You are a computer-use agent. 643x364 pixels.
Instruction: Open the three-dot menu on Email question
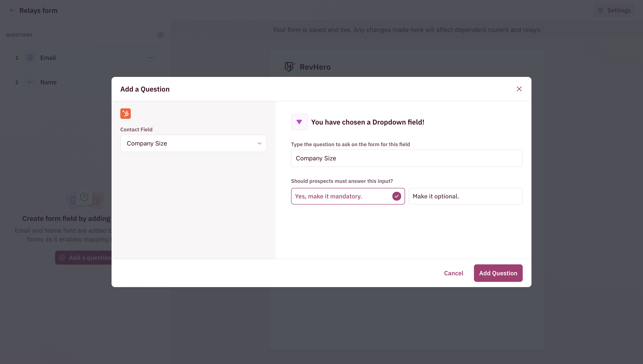pos(151,58)
